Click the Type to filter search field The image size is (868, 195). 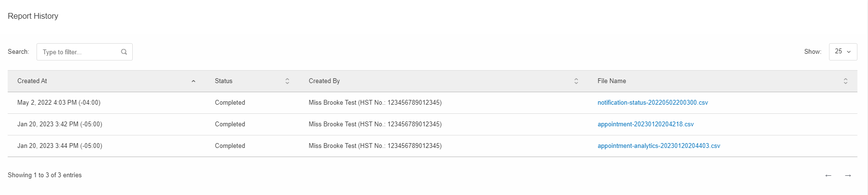point(85,52)
